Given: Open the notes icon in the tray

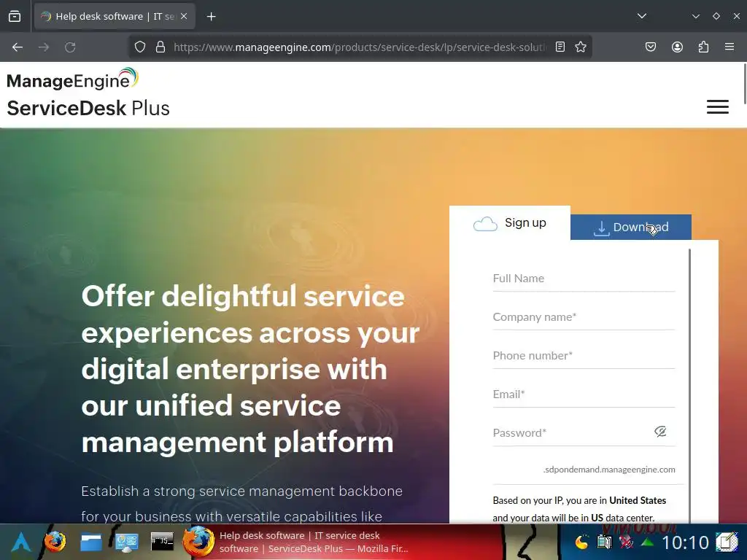Looking at the screenshot, I should point(727,542).
